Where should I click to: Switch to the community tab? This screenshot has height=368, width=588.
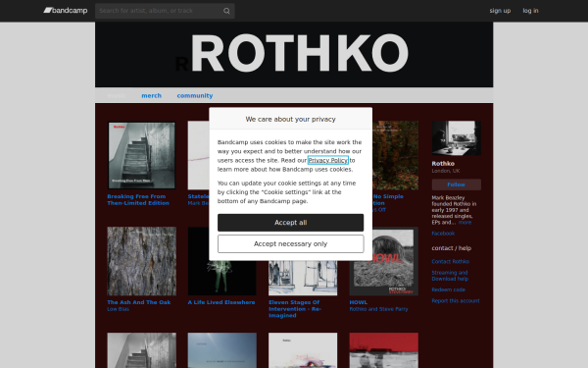[195, 96]
